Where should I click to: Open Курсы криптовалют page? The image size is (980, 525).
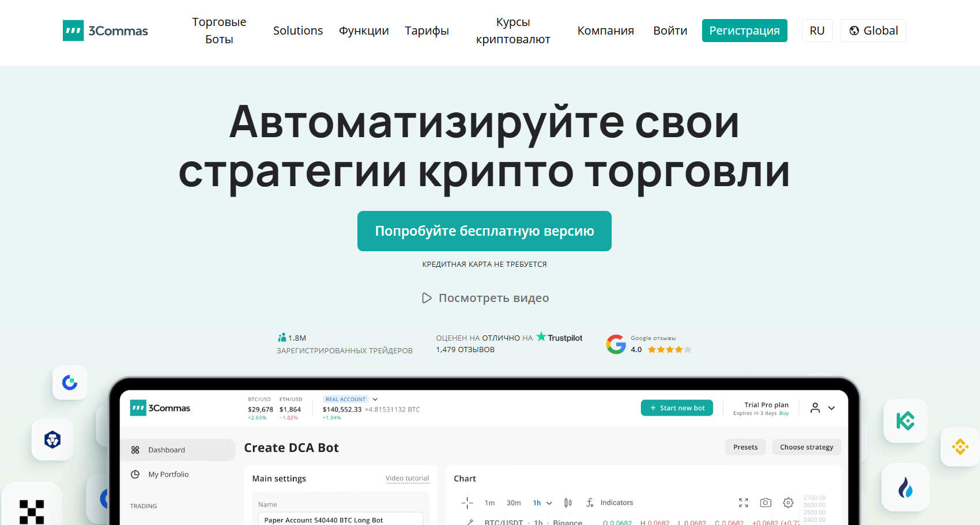pyautogui.click(x=513, y=31)
